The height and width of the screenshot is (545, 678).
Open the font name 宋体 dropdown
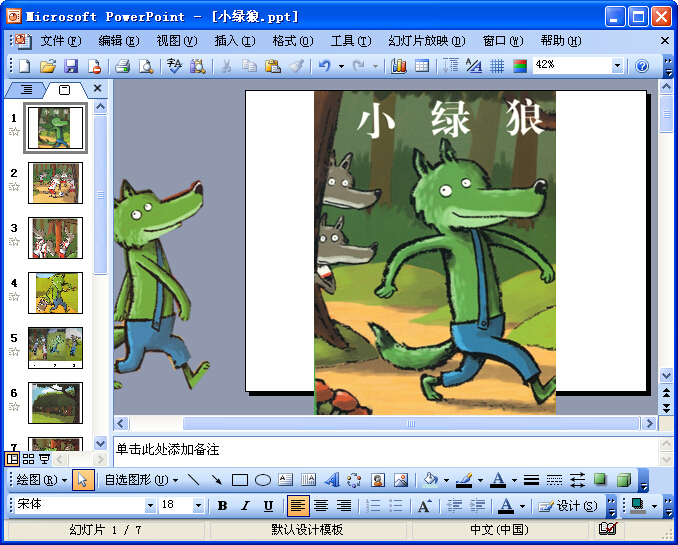click(x=150, y=505)
